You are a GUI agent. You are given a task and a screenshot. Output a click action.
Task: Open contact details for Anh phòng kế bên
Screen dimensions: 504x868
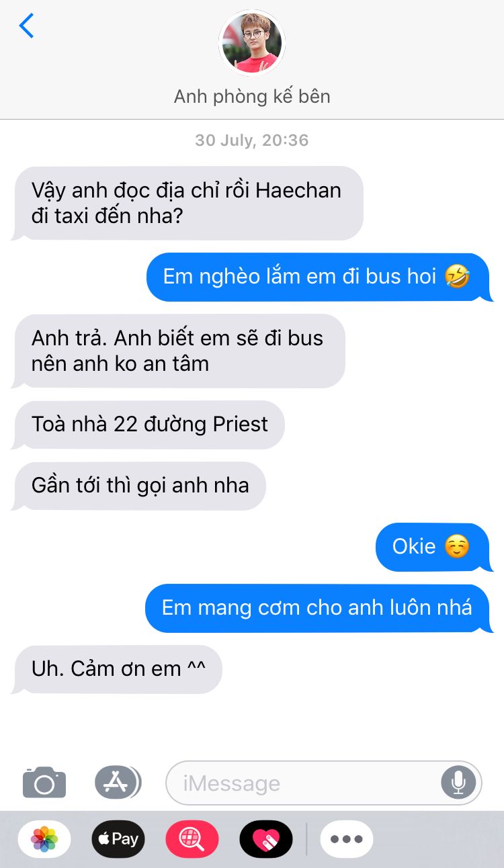(x=252, y=96)
